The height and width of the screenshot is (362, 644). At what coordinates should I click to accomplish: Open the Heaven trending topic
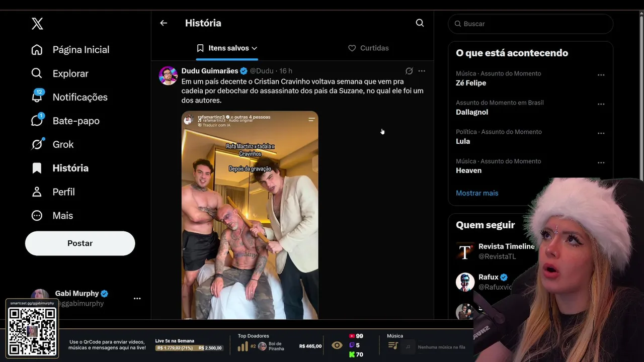coord(468,170)
